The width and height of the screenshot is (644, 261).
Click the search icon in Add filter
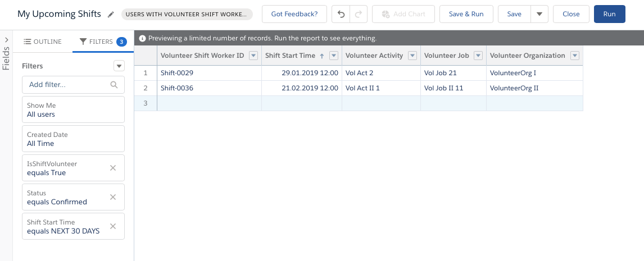(114, 85)
